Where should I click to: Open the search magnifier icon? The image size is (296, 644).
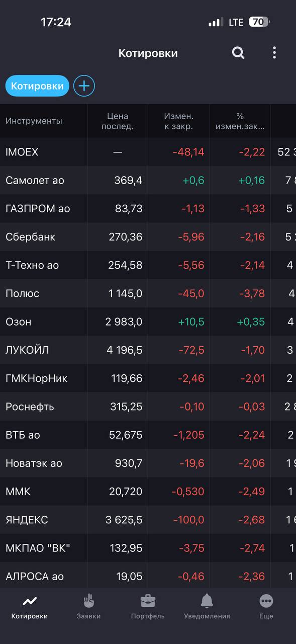(x=238, y=53)
